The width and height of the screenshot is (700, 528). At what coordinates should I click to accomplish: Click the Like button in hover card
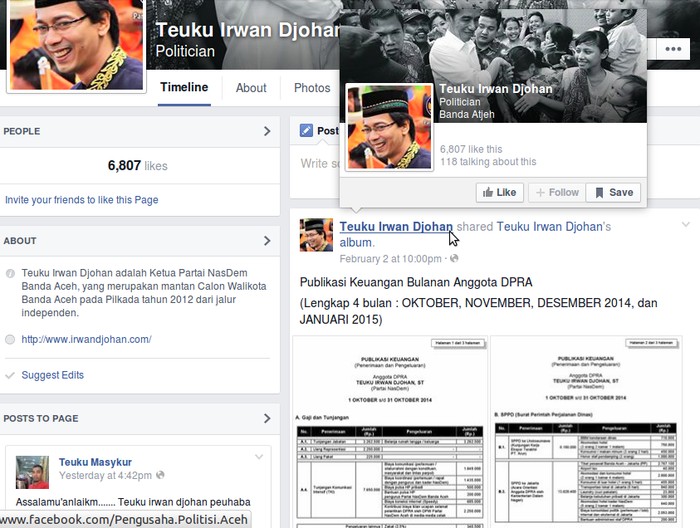pyautogui.click(x=500, y=192)
